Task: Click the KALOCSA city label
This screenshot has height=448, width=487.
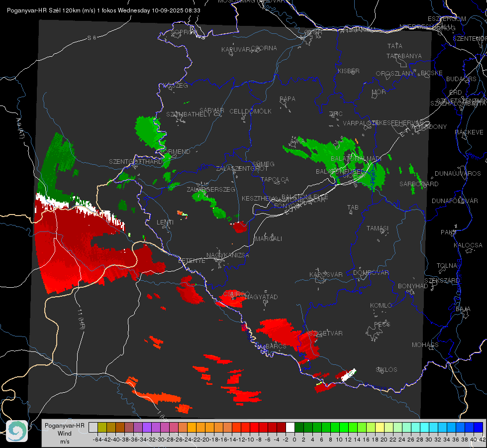Action: (x=468, y=245)
